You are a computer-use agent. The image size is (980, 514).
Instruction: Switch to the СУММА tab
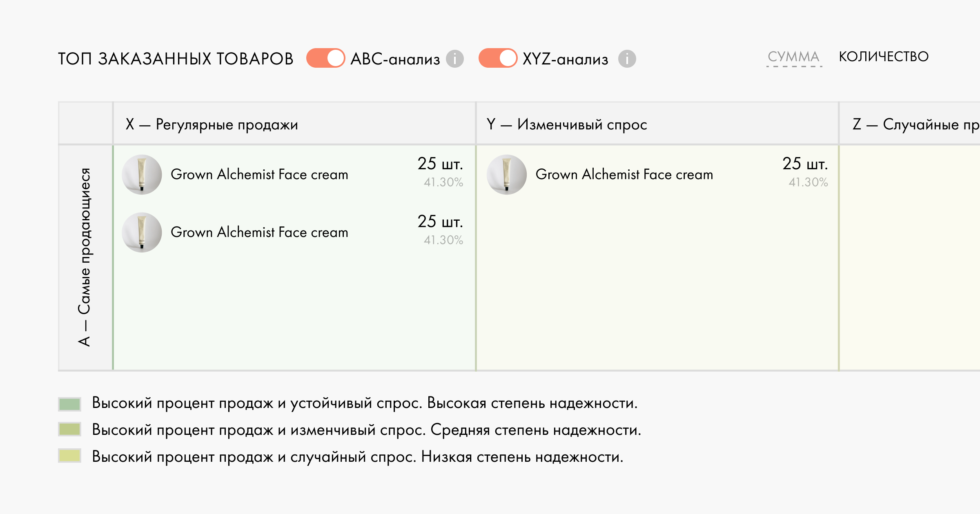coord(793,57)
